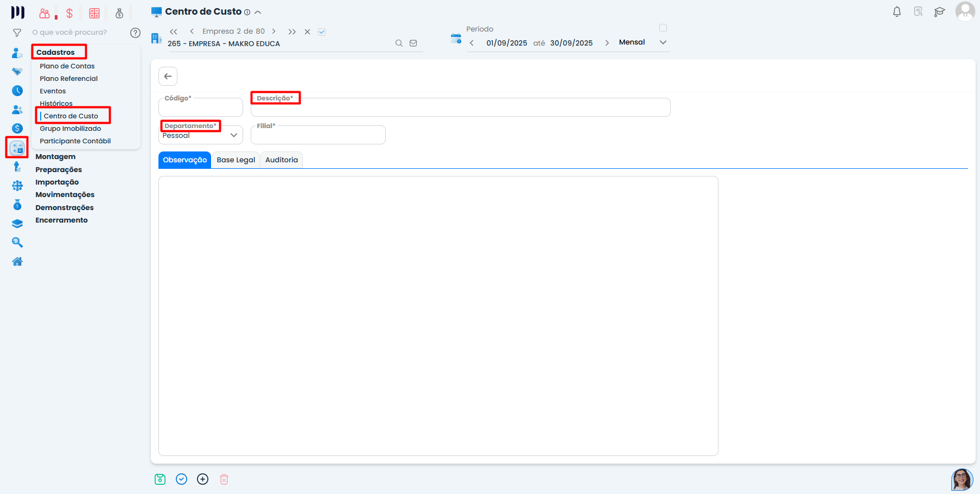Screen dimensions: 980x494
Task: Add a new record with the plus icon
Action: pos(203,479)
